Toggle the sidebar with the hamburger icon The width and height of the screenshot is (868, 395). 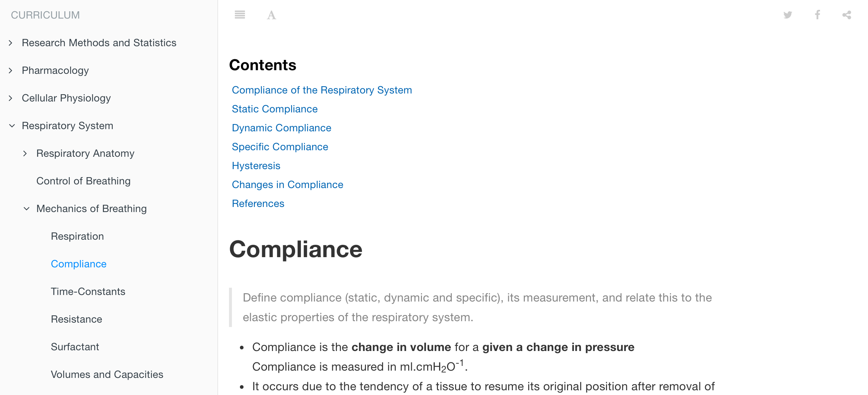tap(240, 15)
